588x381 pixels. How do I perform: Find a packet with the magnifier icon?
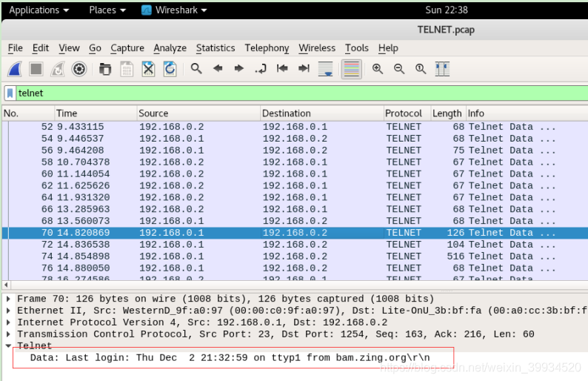click(x=196, y=69)
